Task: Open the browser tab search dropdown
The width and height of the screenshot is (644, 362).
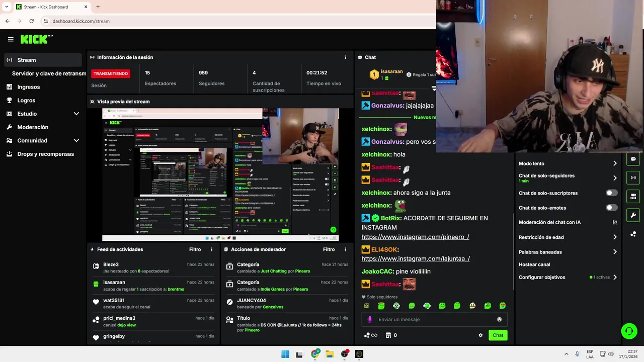Action: point(7,7)
